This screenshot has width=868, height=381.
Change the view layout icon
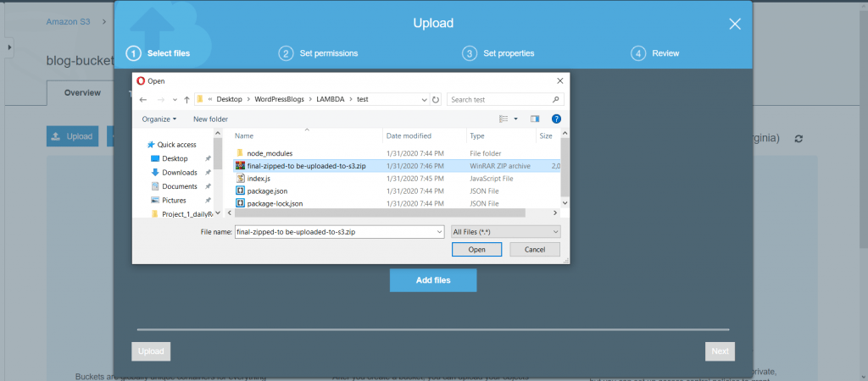(504, 119)
